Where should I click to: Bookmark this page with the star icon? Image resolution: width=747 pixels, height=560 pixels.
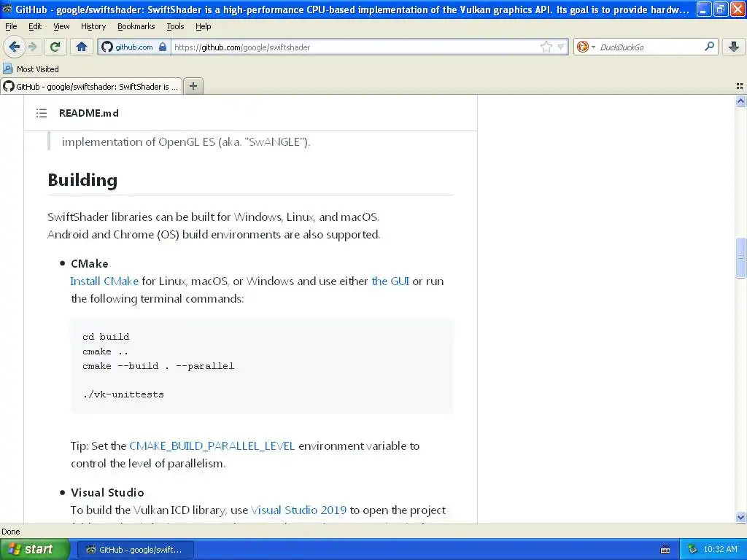(x=546, y=47)
